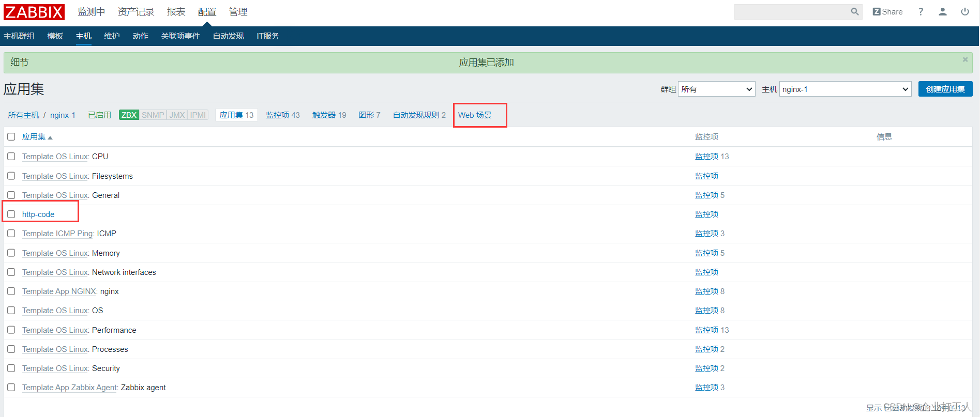Open the 资产记录 top menu
980x417 pixels.
click(x=136, y=12)
